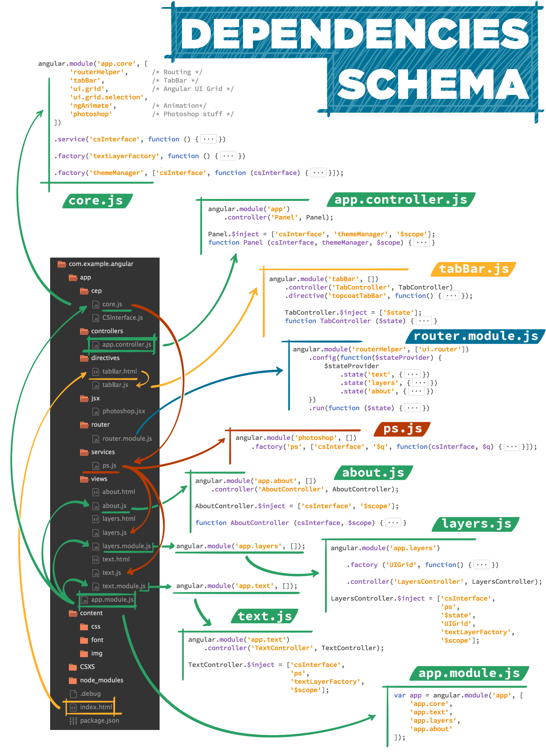Screen dimensions: 546x756
Task: Click the layers.js green label
Action: pos(476,524)
